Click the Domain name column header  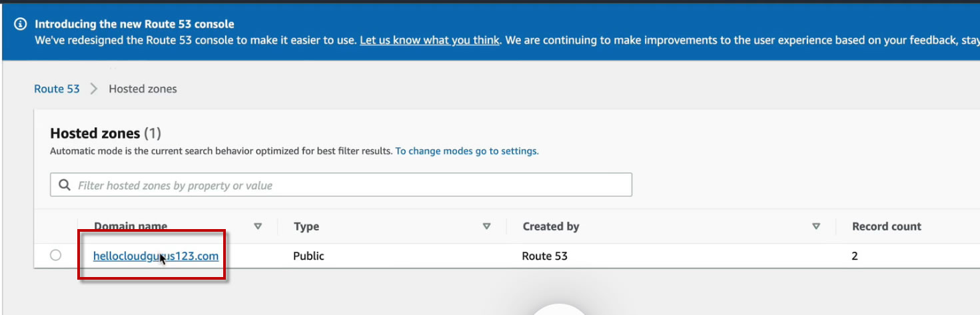(131, 226)
